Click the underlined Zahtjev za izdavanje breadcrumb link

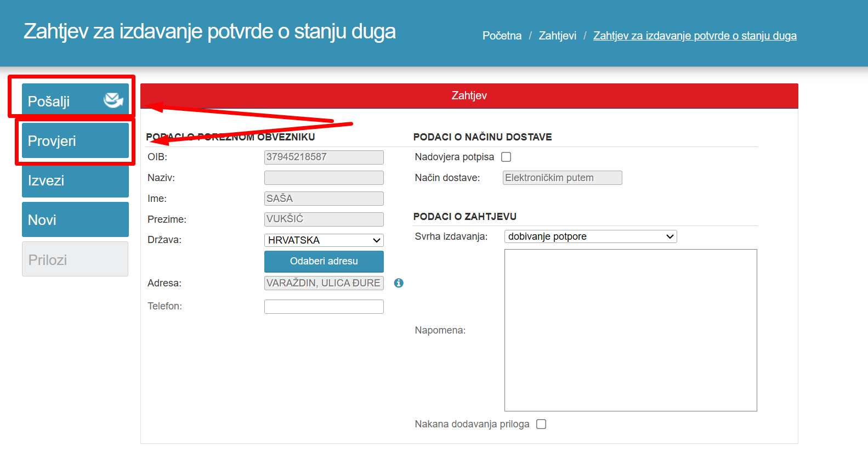[x=695, y=36]
